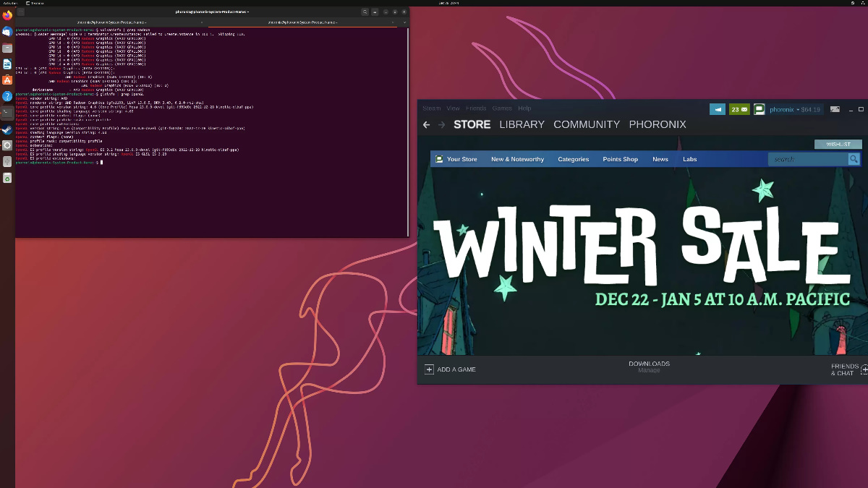Image resolution: width=868 pixels, height=488 pixels.
Task: Open the USB drive icon in the dock
Action: pyautogui.click(x=7, y=161)
